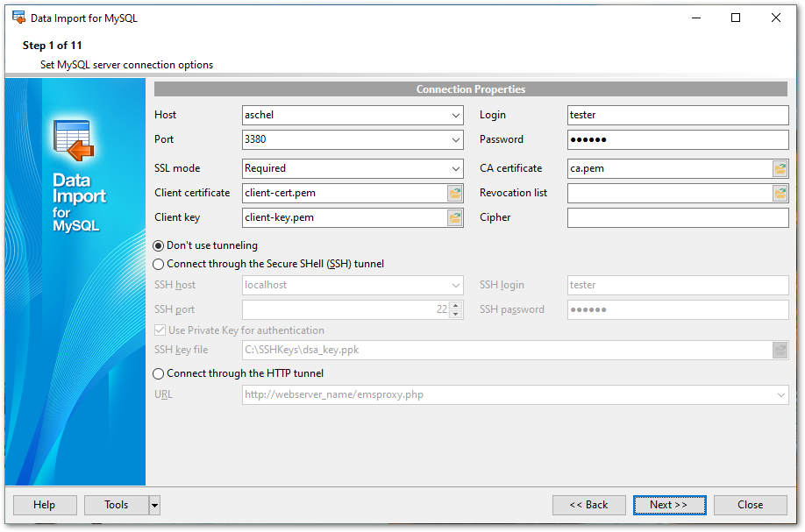Expand the SSH host dropdown

455,286
